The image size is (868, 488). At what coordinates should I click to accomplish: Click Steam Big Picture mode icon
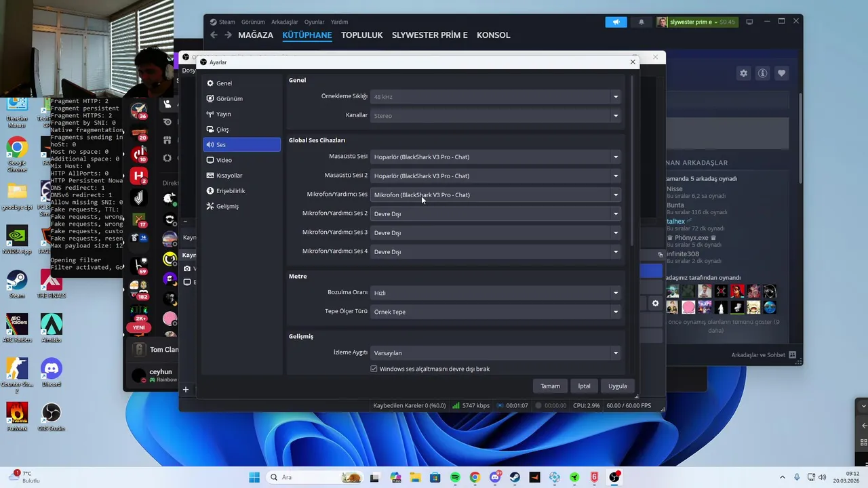tap(749, 22)
